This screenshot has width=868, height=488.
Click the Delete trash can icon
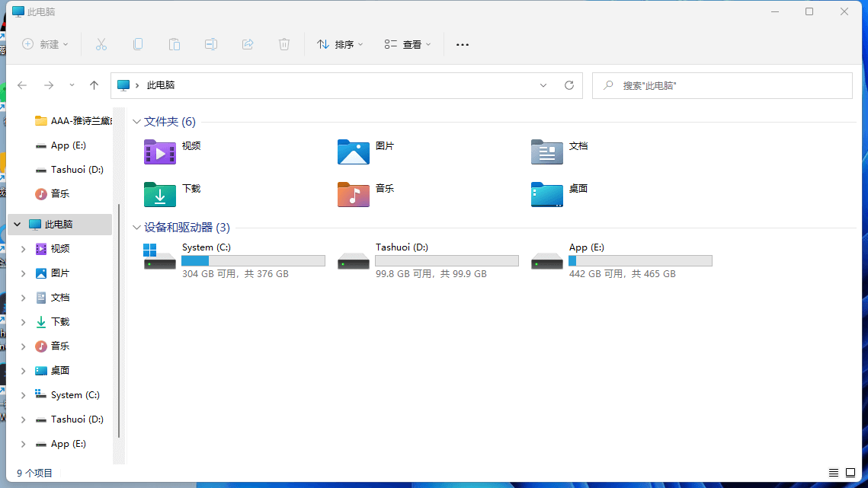pos(284,44)
